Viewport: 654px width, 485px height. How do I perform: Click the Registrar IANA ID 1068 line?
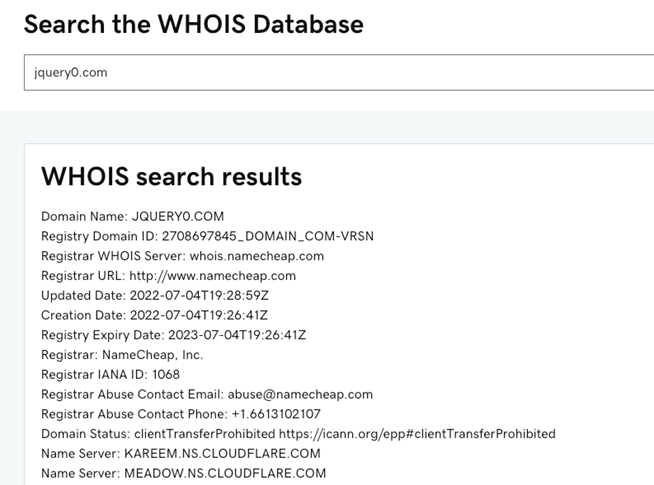coord(111,374)
